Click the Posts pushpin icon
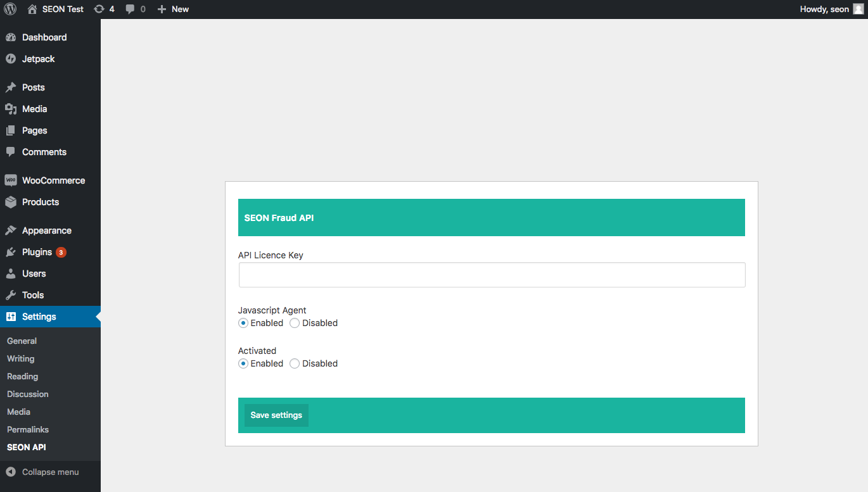Image resolution: width=868 pixels, height=492 pixels. point(11,87)
